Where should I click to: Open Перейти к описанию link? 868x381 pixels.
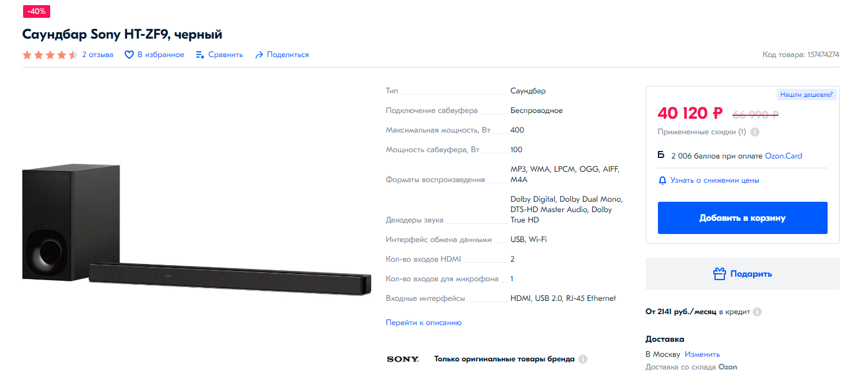coord(424,323)
